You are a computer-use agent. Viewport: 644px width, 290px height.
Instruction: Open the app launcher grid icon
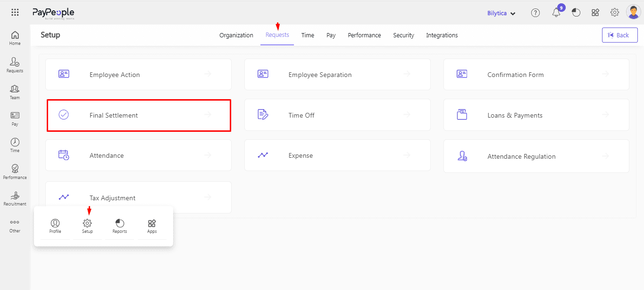pos(15,13)
